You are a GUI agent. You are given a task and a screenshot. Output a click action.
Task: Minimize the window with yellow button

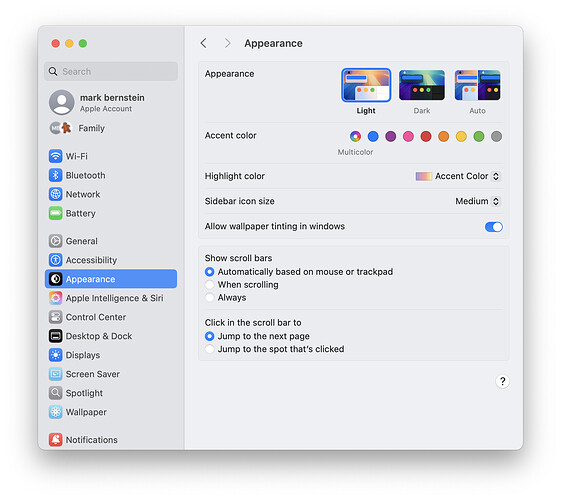(x=69, y=43)
